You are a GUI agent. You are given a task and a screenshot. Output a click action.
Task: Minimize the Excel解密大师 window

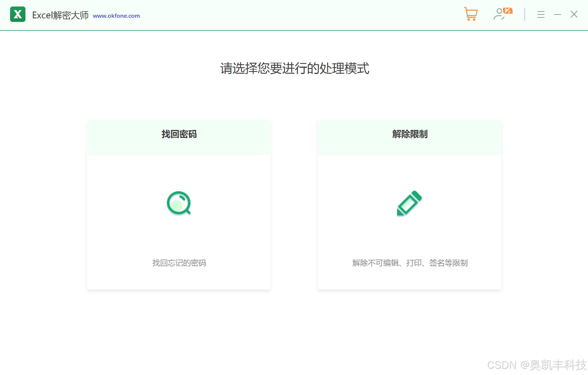click(557, 15)
